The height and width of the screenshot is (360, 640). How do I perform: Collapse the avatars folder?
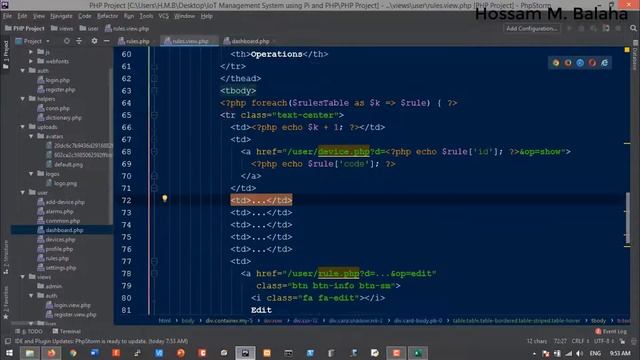31,136
